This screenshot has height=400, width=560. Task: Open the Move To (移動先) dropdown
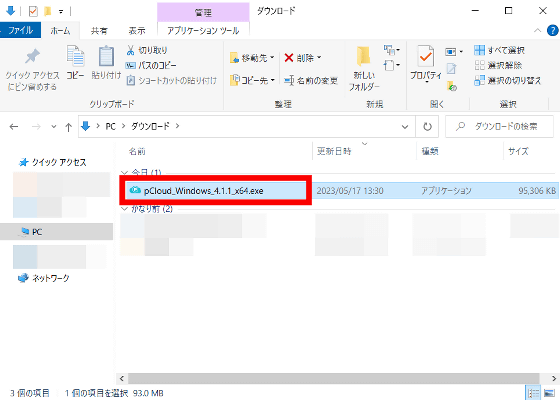252,58
